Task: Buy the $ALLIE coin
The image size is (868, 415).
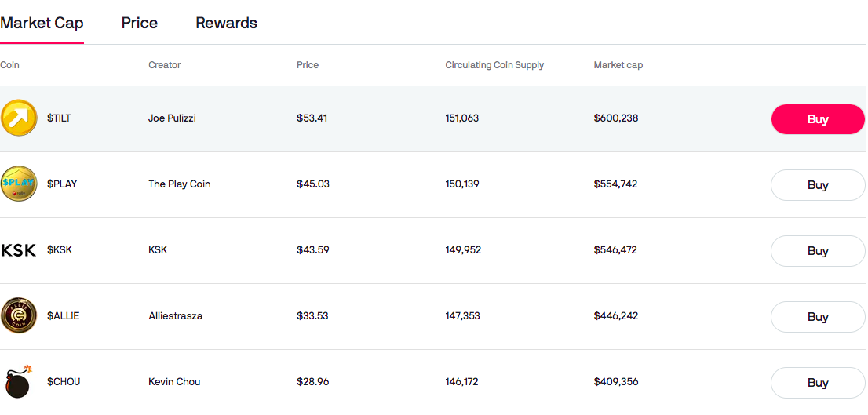Action: tap(818, 316)
